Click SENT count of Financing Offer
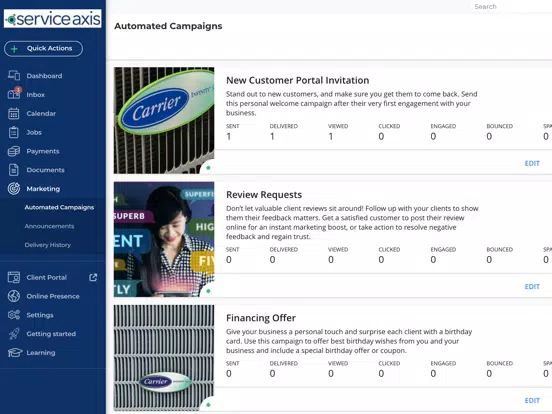The width and height of the screenshot is (552, 414). click(x=229, y=374)
